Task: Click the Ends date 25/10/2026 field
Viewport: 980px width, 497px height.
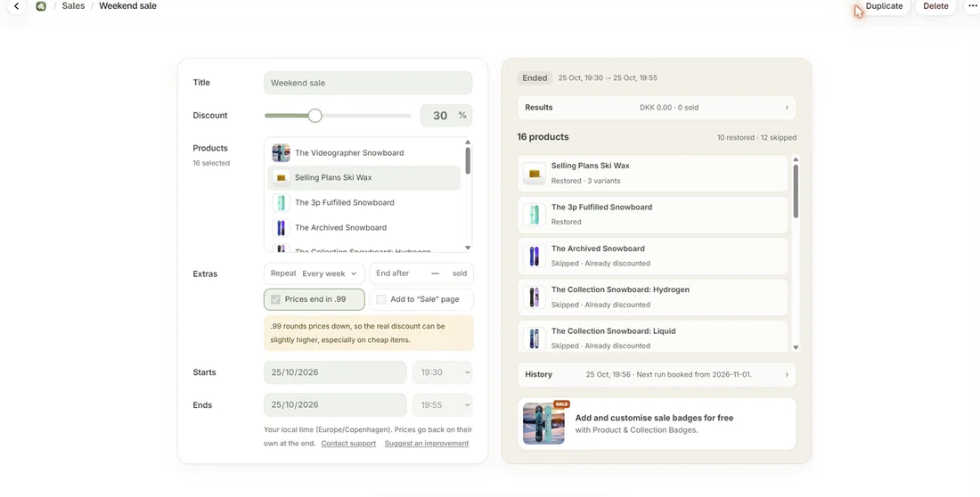Action: (x=335, y=405)
